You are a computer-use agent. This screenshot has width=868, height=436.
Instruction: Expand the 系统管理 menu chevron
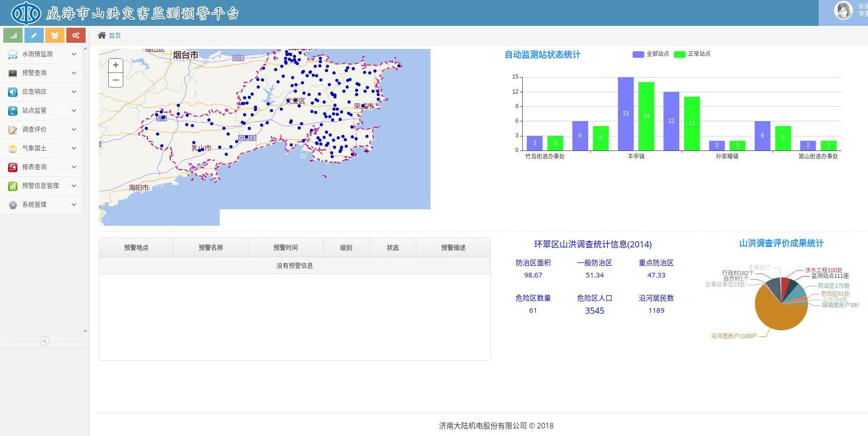point(74,205)
